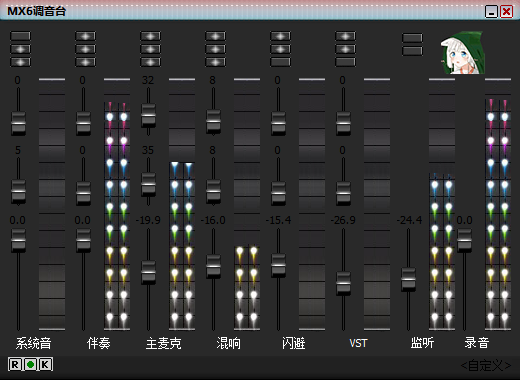Screen dimensions: 520x380
Task: Open the <自定义> custom preset option
Action: point(486,365)
